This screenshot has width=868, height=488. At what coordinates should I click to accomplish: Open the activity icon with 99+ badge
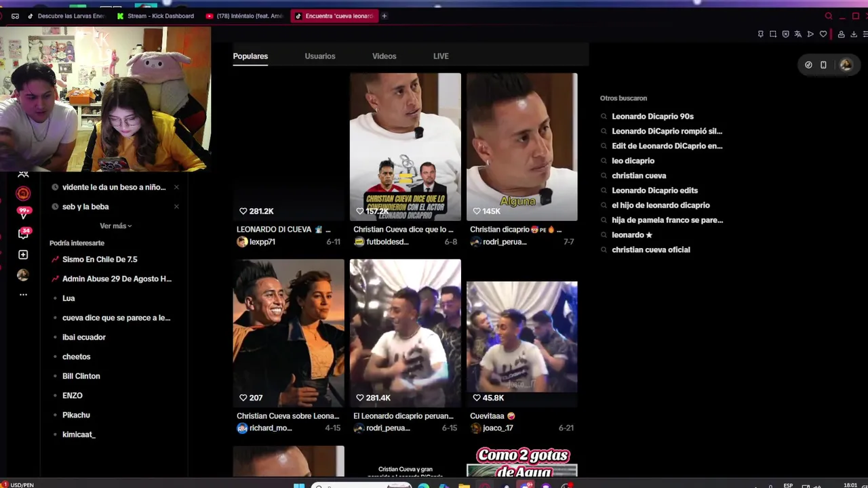[x=24, y=213]
